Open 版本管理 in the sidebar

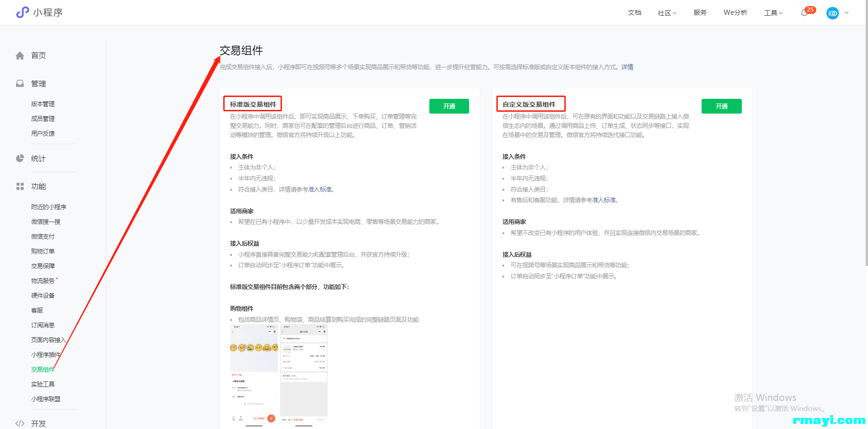(43, 104)
